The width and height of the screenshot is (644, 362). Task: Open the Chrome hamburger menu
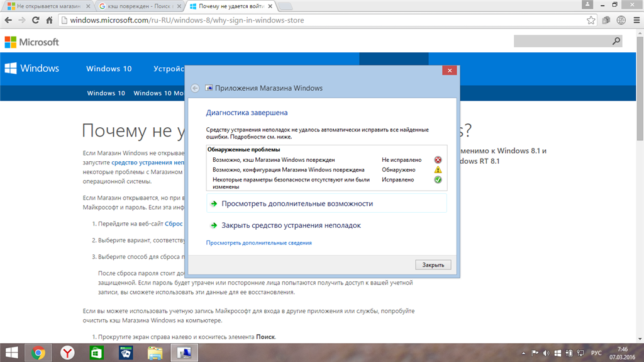(636, 20)
